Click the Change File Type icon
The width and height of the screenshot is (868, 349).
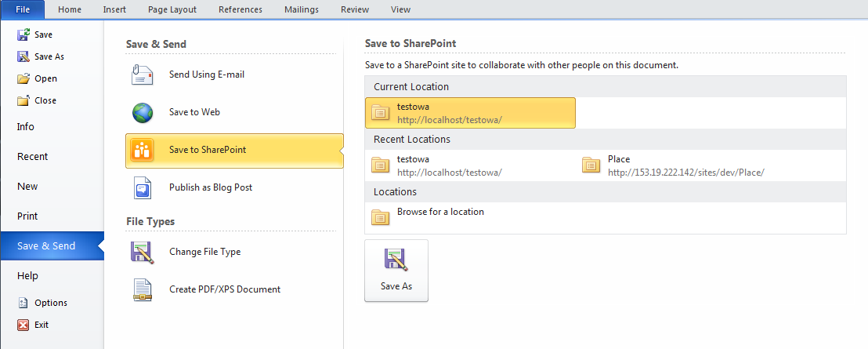[143, 252]
